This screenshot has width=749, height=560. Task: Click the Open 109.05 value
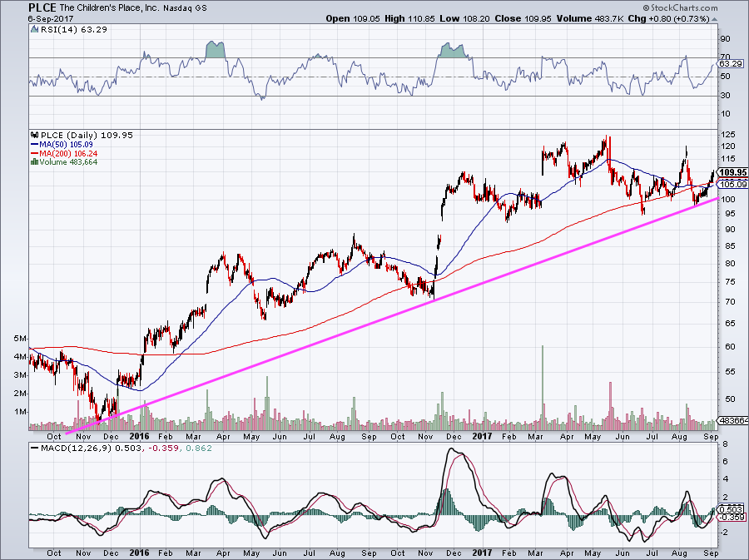click(353, 18)
